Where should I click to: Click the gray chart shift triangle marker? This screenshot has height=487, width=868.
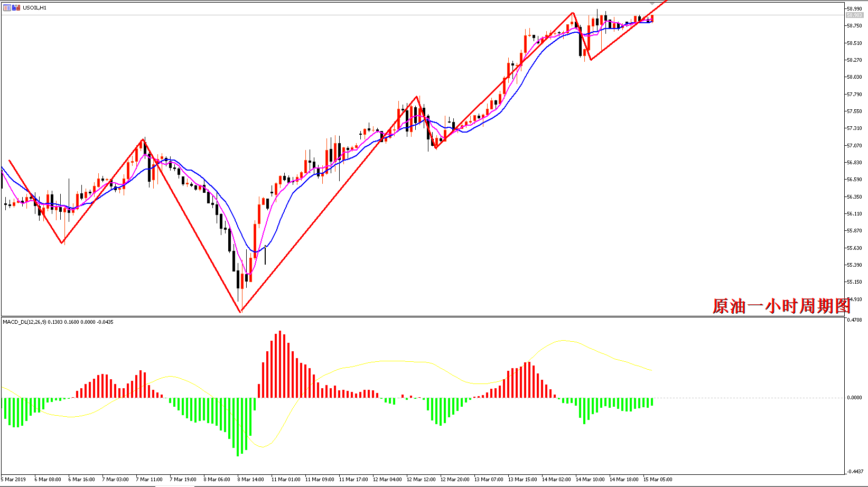[652, 4]
